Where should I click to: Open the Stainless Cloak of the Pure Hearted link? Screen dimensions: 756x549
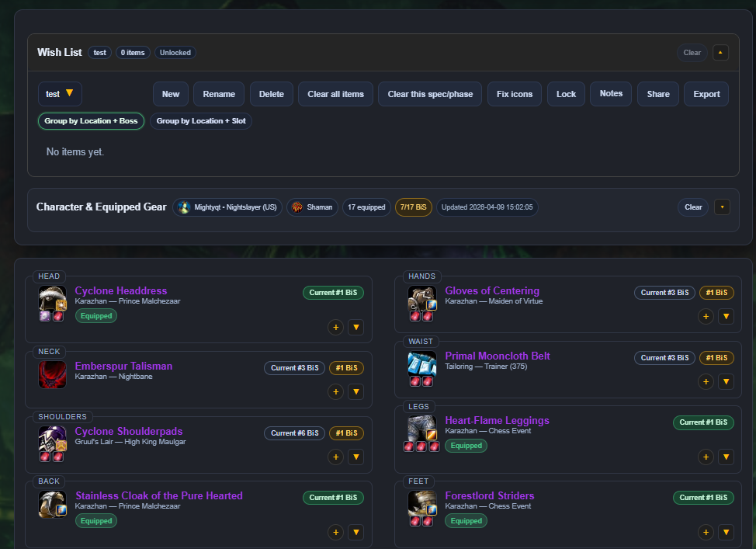(158, 495)
